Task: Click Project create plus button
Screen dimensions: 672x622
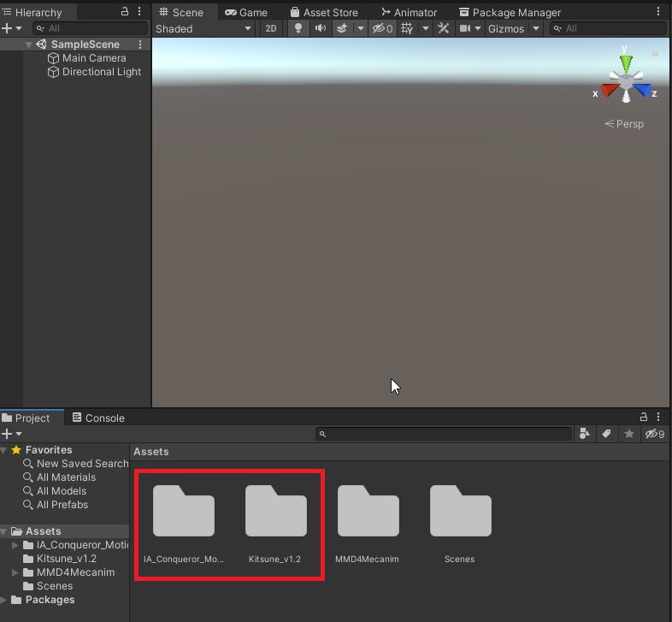Action: click(x=7, y=434)
